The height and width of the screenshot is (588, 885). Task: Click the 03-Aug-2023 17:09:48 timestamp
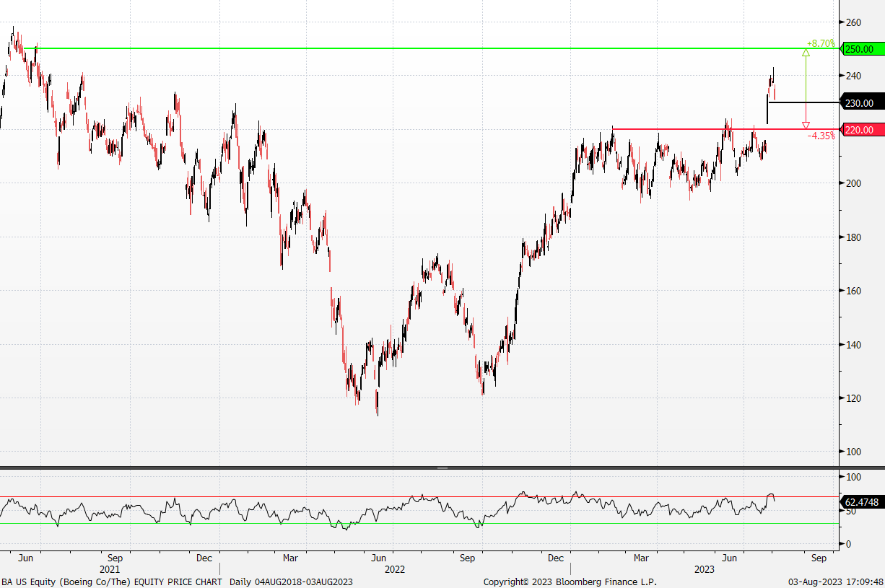click(x=835, y=582)
